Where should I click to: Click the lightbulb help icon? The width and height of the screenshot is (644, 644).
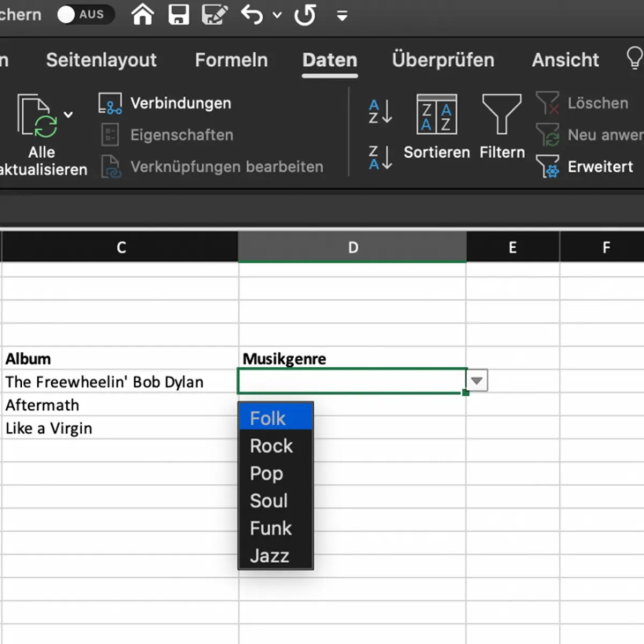pos(634,58)
